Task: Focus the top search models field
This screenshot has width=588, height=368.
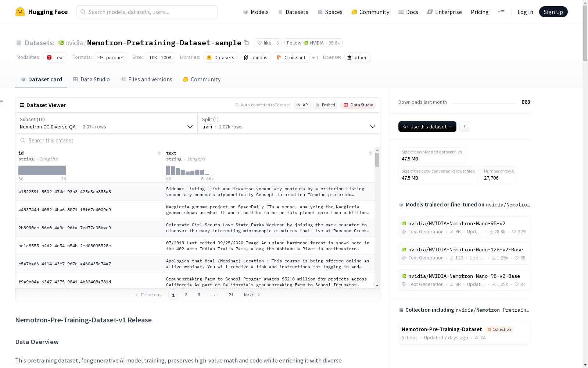Action: 147,12
